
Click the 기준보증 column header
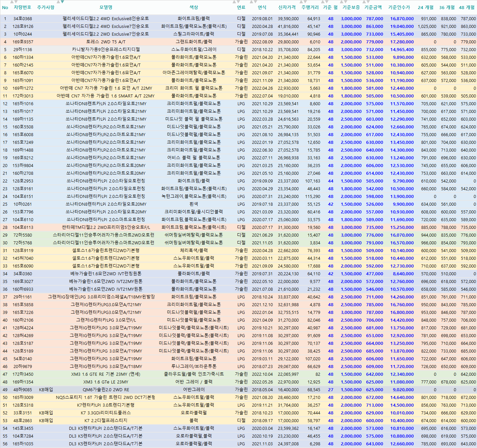(351, 7)
